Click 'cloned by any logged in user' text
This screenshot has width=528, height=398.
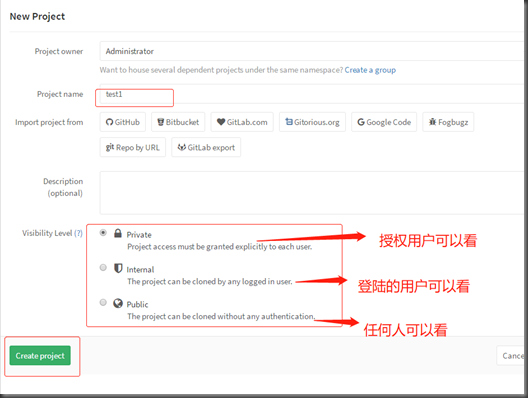(x=209, y=281)
